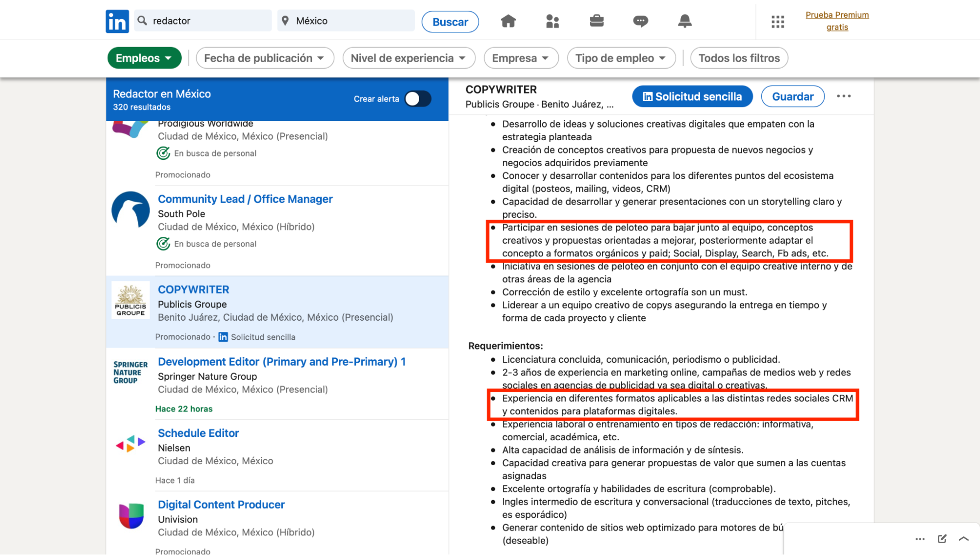This screenshot has width=980, height=555.
Task: Click the Univision company name
Action: tap(177, 520)
